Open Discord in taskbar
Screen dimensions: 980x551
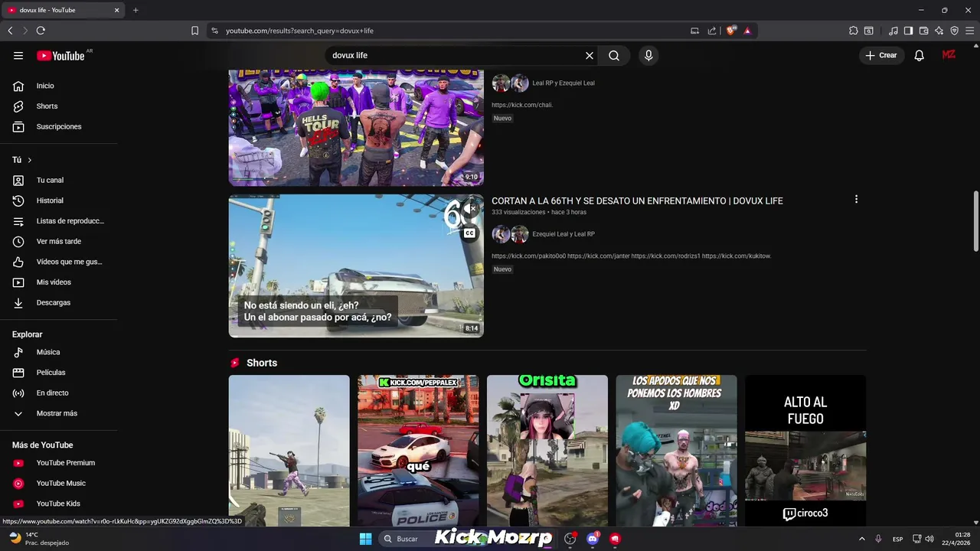[x=593, y=539]
